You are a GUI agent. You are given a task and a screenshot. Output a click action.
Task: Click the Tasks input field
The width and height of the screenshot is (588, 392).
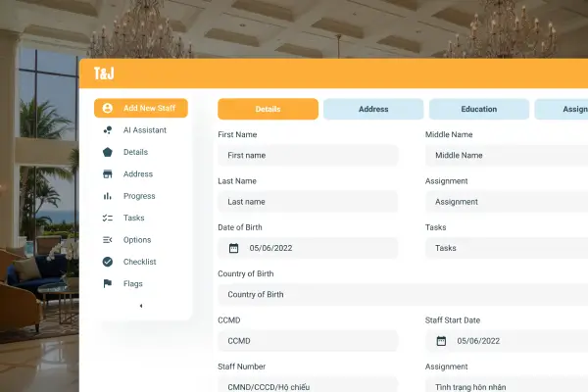[507, 248]
